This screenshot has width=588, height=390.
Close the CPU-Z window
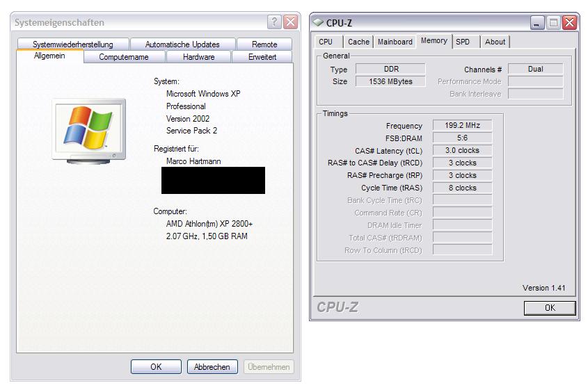point(570,23)
